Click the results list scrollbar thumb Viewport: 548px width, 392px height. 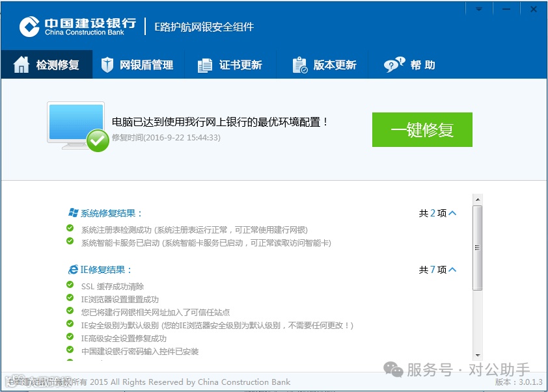(x=478, y=248)
